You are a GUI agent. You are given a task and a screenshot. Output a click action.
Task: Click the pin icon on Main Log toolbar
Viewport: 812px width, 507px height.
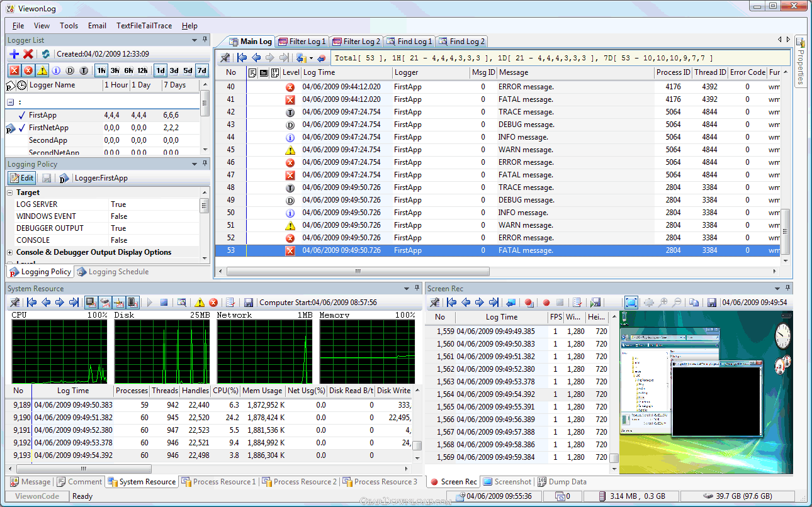(225, 58)
